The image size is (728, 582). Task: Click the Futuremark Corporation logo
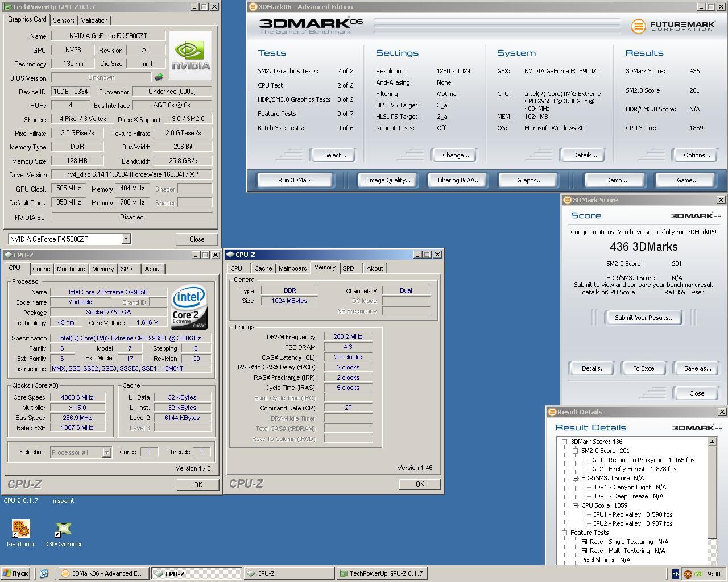(672, 26)
